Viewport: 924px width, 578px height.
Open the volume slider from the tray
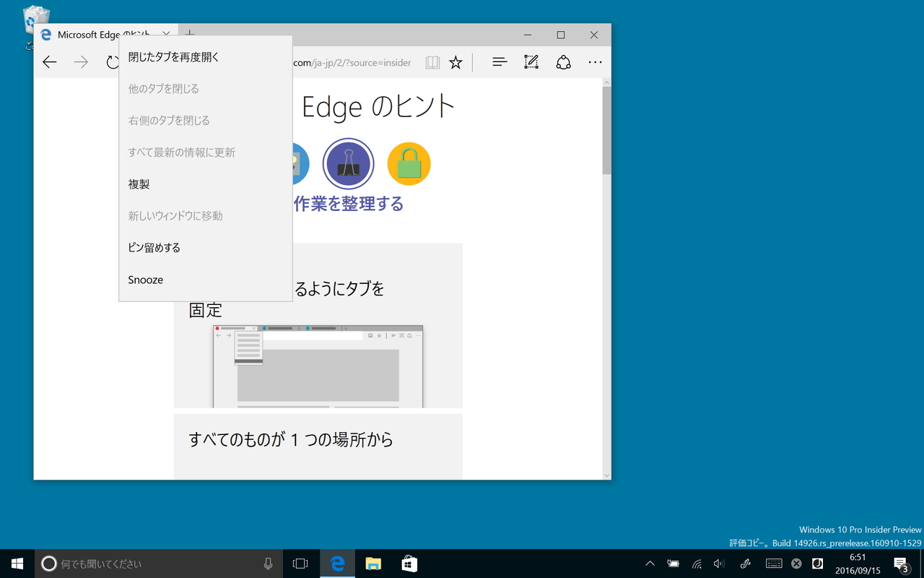tap(719, 564)
